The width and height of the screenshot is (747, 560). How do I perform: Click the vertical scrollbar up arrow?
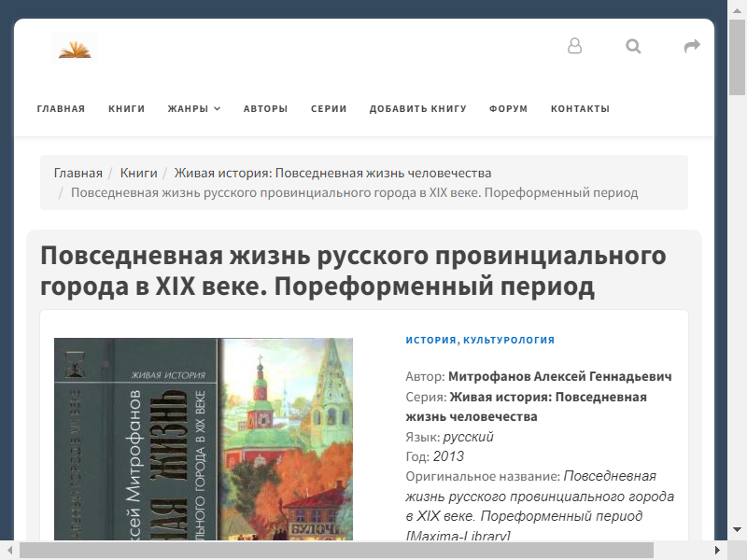[x=737, y=10]
